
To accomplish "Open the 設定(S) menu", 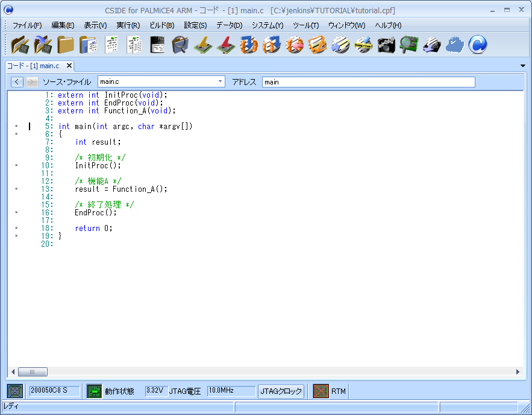I will coord(195,25).
